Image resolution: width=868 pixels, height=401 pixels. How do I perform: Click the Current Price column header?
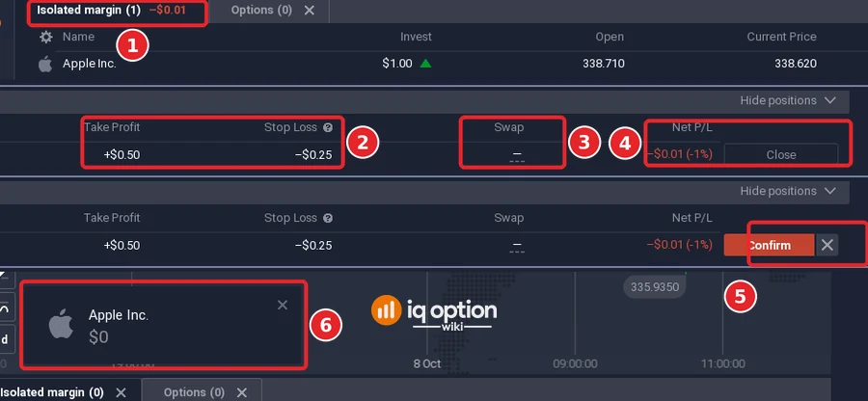tap(781, 37)
